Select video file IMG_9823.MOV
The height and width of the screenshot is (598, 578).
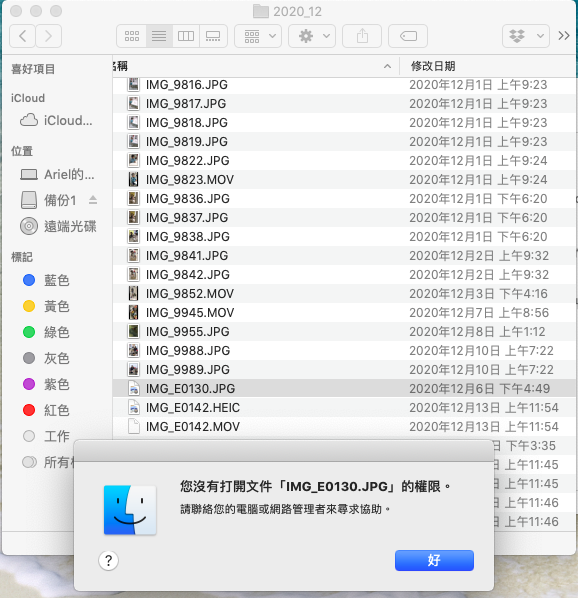click(344, 180)
